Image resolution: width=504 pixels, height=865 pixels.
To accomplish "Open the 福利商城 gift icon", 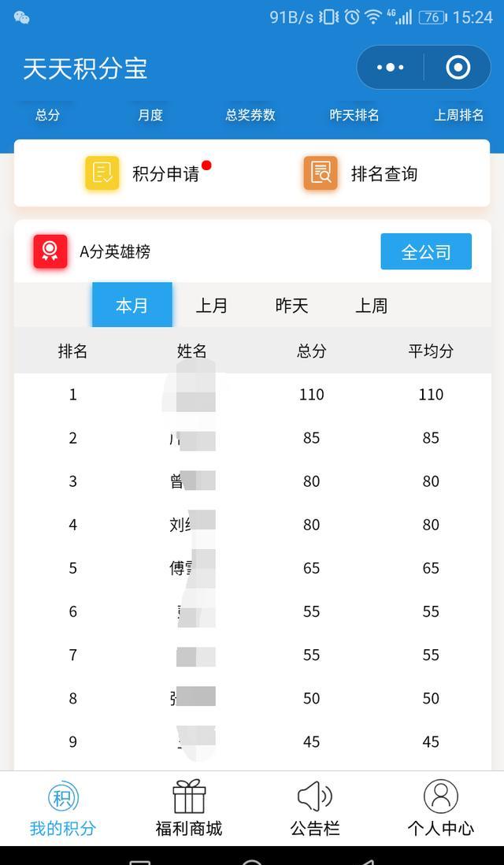I will 189,797.
